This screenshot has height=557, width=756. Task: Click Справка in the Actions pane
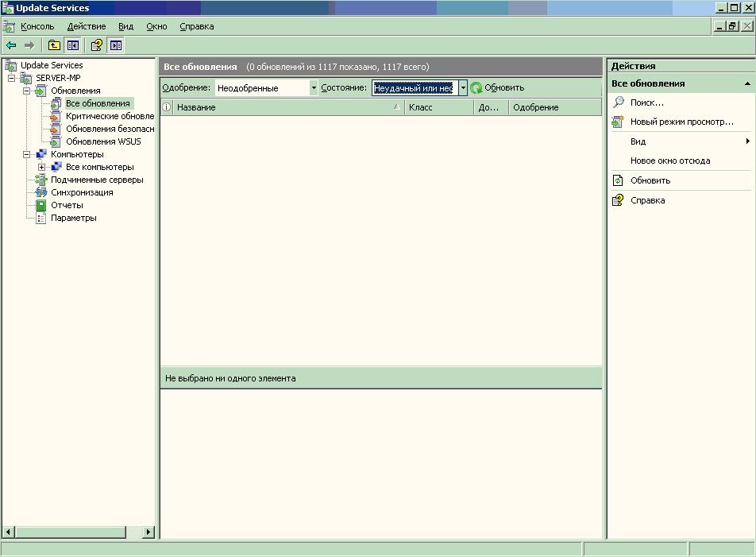click(647, 200)
